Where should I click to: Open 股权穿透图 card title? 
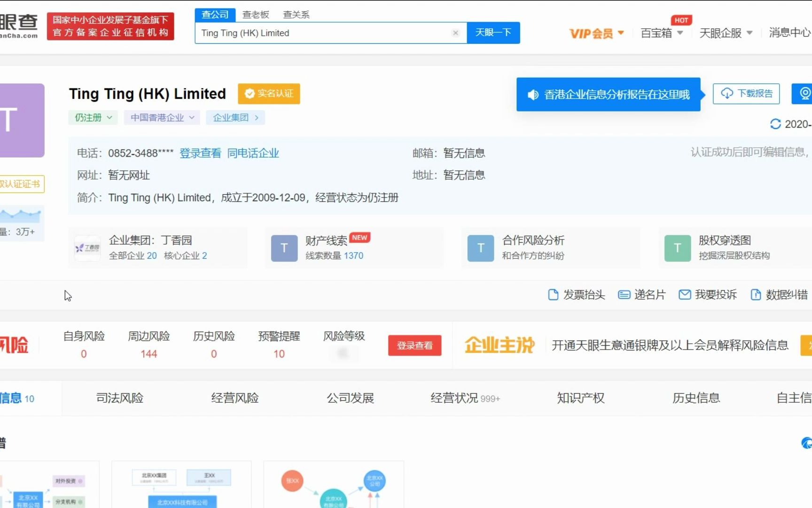tap(725, 240)
